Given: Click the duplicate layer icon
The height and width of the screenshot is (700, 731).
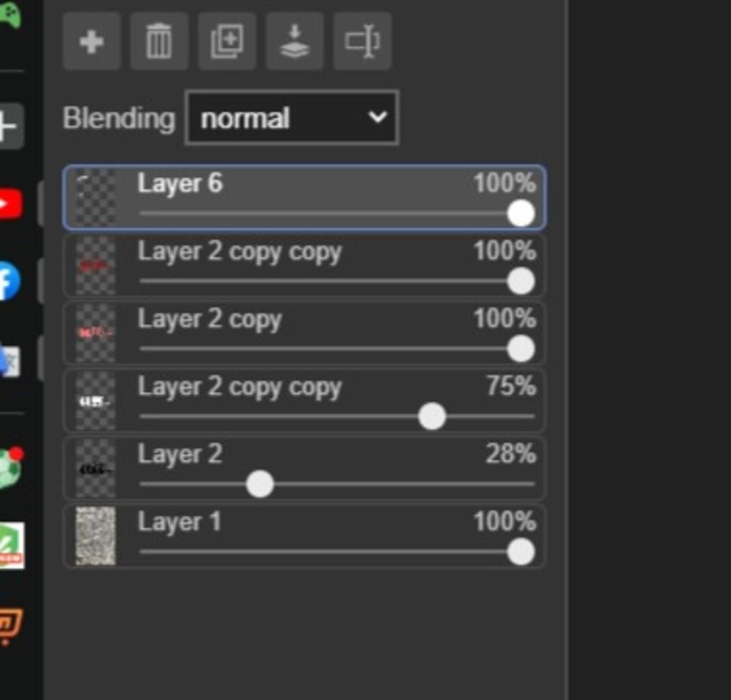Looking at the screenshot, I should point(227,41).
